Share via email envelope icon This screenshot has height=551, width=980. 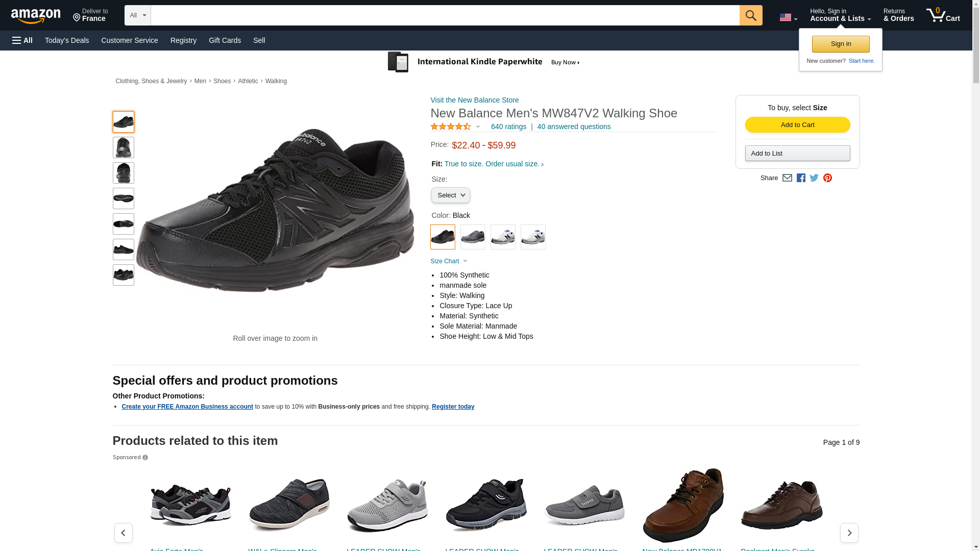pyautogui.click(x=787, y=178)
